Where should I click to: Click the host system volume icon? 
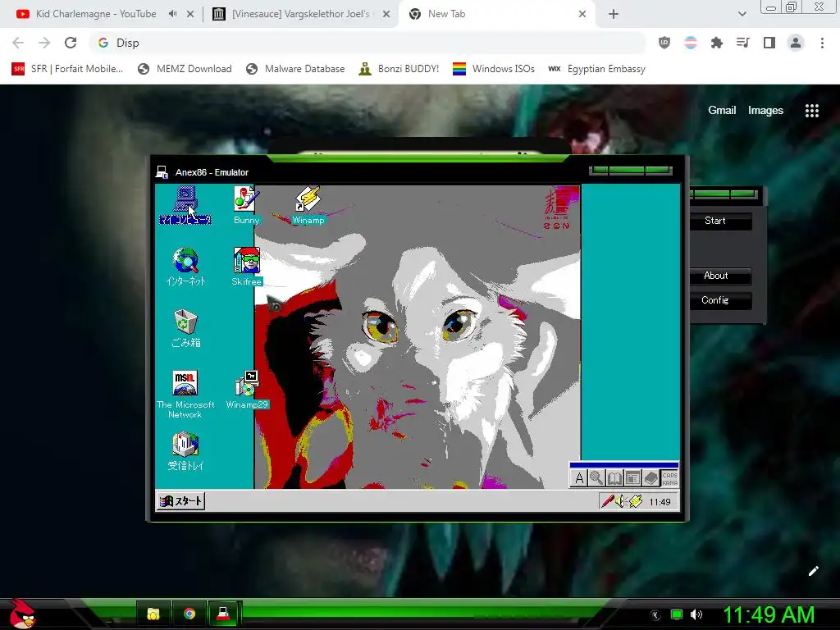696,614
